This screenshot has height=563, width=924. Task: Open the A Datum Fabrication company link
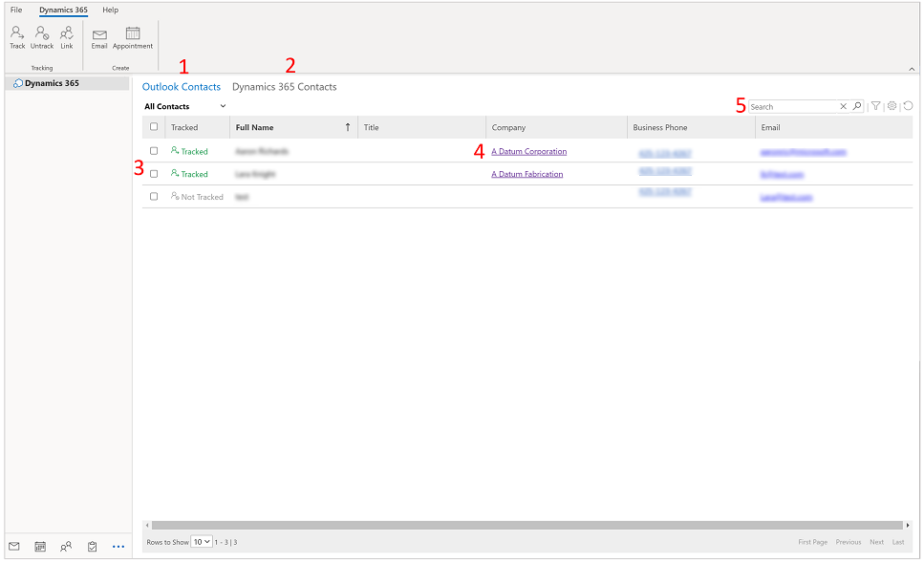click(x=526, y=174)
